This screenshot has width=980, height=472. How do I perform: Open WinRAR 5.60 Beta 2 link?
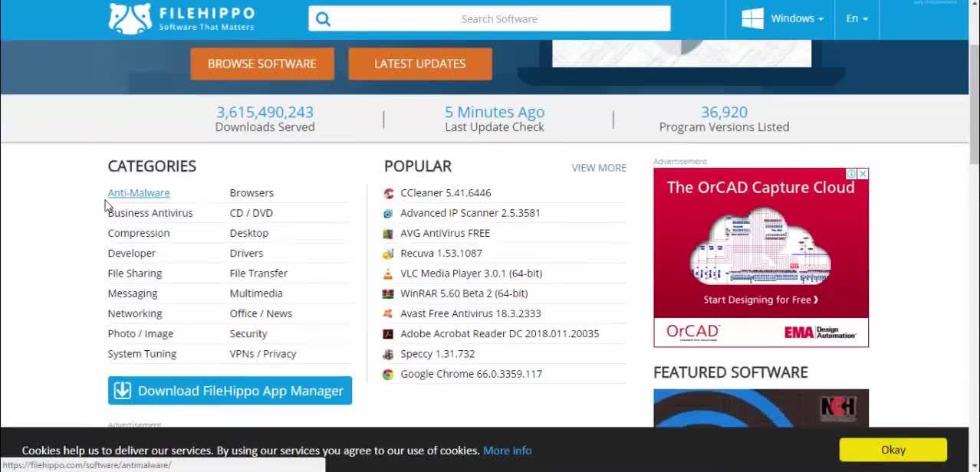[x=464, y=293]
